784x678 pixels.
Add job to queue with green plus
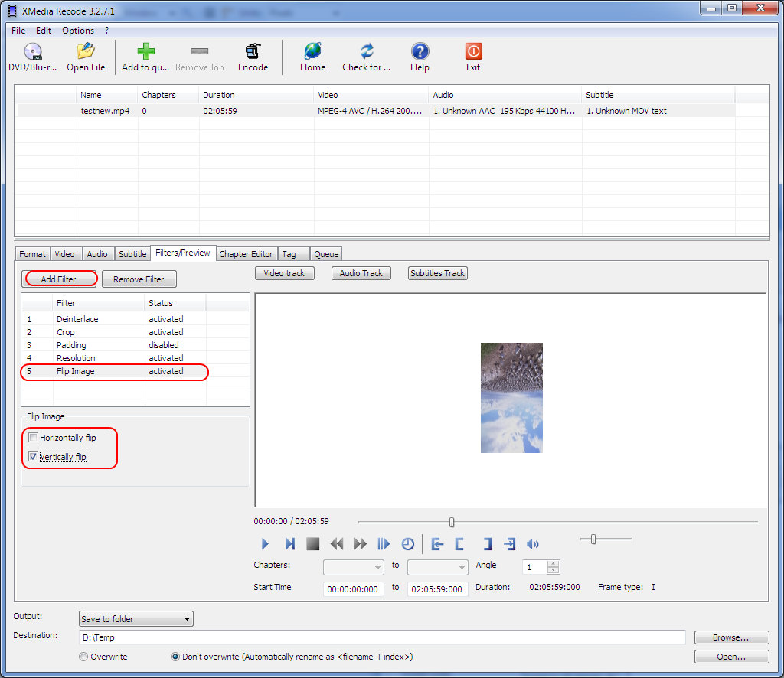tap(146, 51)
